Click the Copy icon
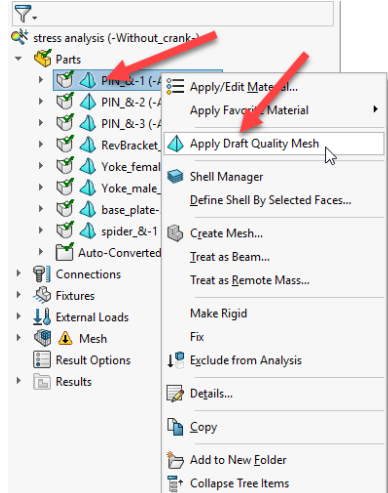 click(x=175, y=427)
